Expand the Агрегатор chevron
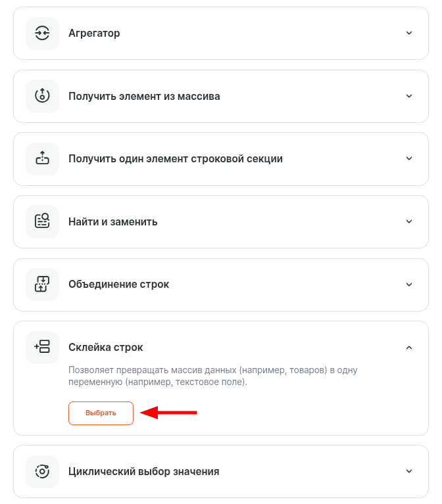The image size is (442, 504). pos(409,33)
